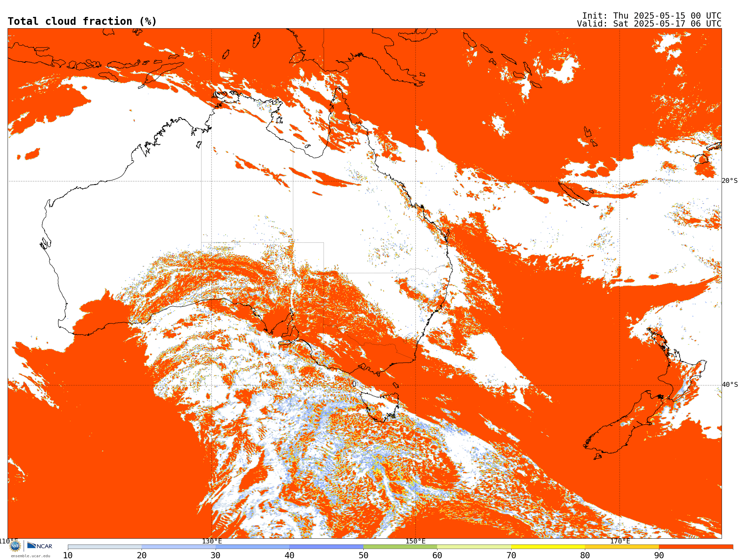Click the 170°E longitude label
Screen dimensions: 744x560
point(620,541)
